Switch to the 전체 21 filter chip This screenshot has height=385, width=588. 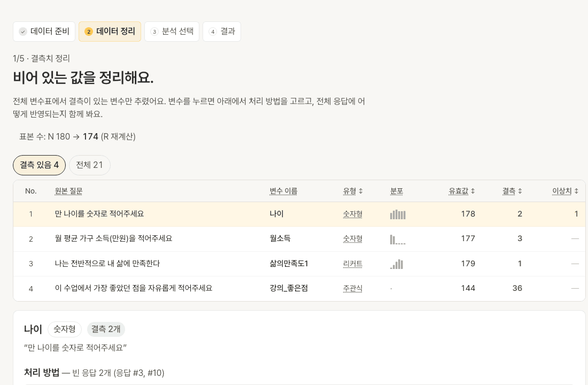coord(90,165)
